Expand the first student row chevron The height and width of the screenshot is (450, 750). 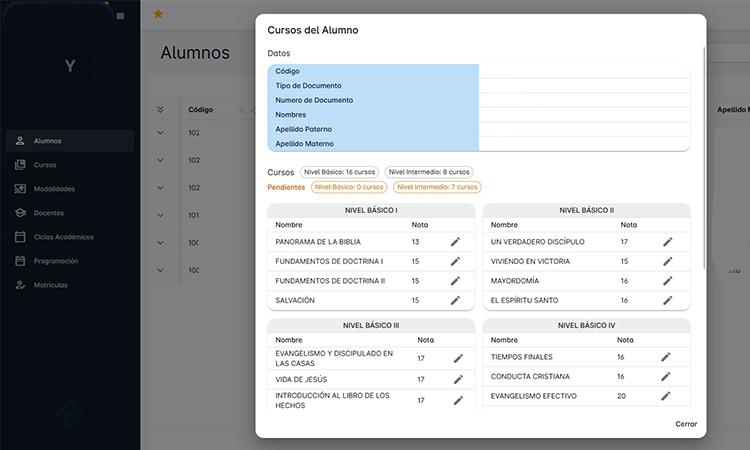point(160,132)
